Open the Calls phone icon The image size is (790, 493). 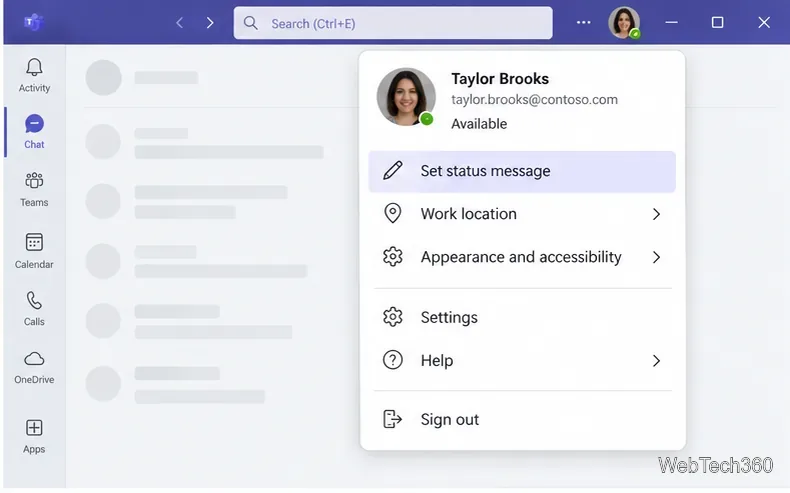34,301
